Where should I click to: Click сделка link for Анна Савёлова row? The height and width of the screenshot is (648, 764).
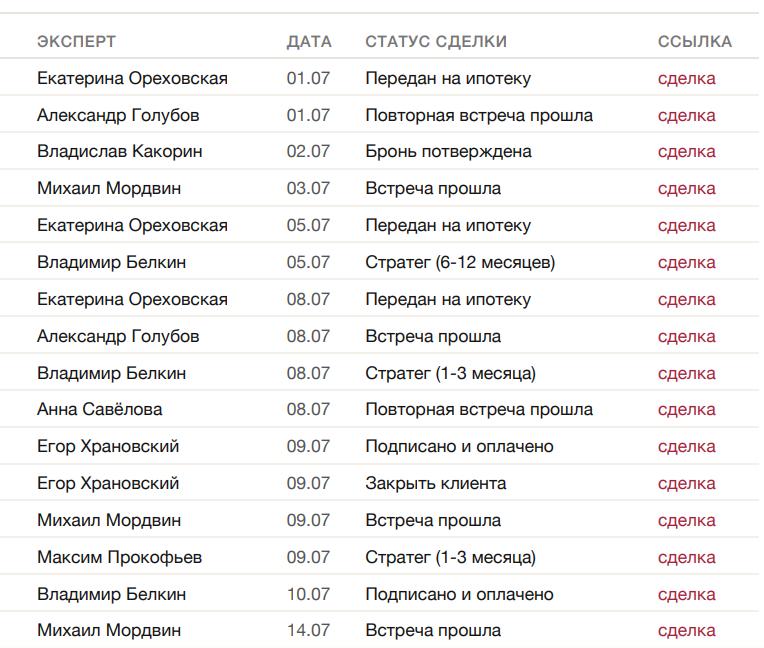(686, 410)
